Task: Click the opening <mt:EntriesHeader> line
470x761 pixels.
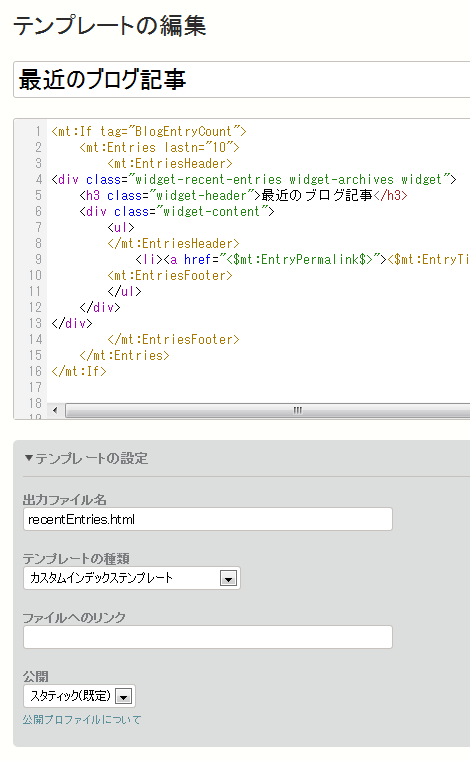Action: [x=170, y=164]
